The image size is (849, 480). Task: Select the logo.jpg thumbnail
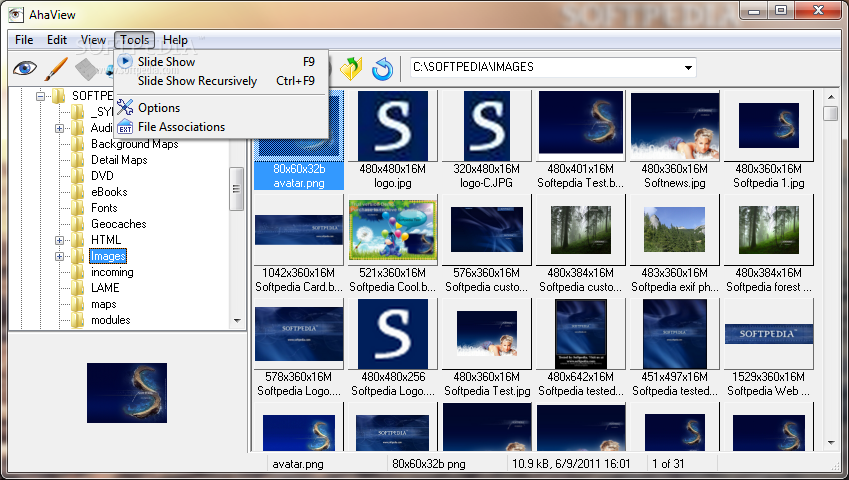[393, 126]
